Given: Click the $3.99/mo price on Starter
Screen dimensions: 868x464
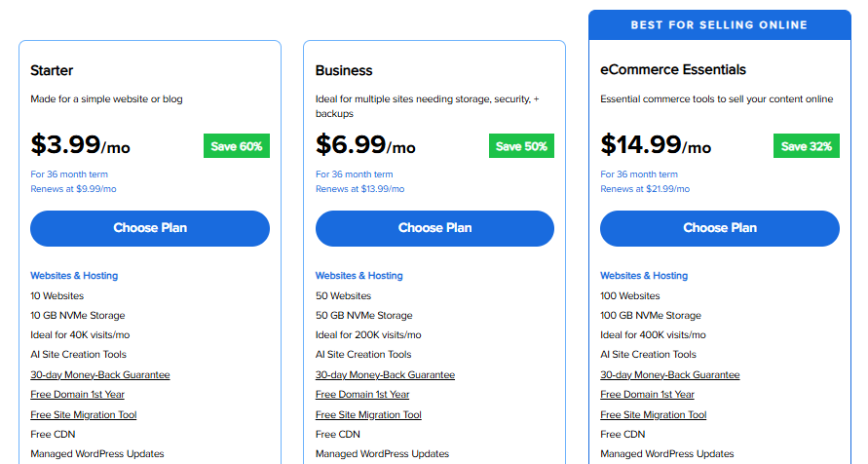Looking at the screenshot, I should click(80, 145).
